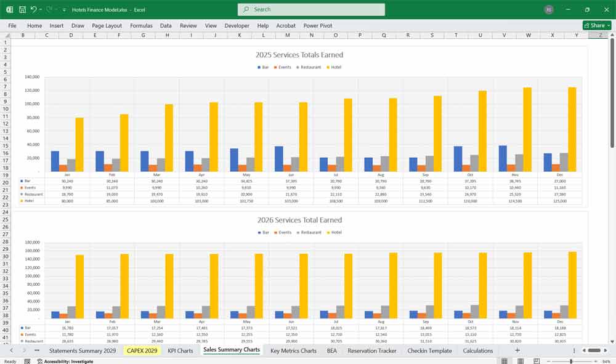The width and height of the screenshot is (616, 364).
Task: Click the earlier sheets ellipsis navigator
Action: (36, 350)
